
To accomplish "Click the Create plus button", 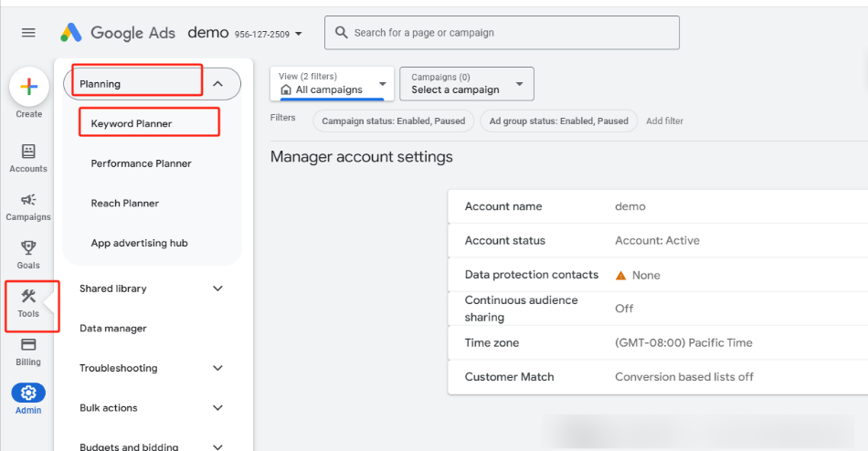I will (x=28, y=88).
